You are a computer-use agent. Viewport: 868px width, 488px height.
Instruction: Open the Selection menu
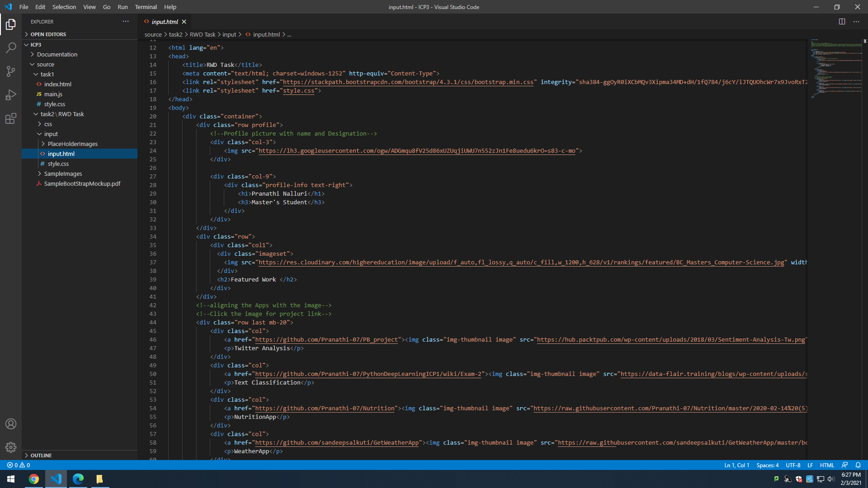pos(64,7)
